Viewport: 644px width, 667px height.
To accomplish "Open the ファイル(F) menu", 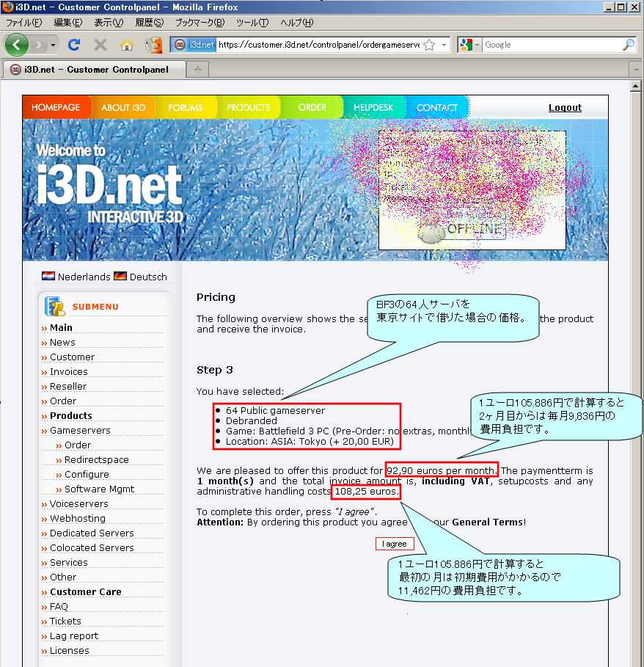I will 23,23.
